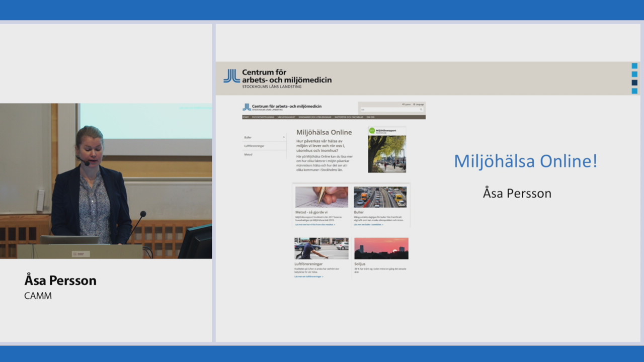Follow the read more link under Luftföroreningar
The width and height of the screenshot is (644, 362).
pyautogui.click(x=308, y=277)
